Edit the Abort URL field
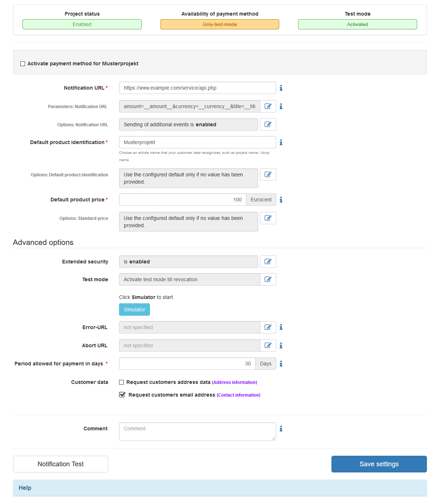Screen dimensions: 436x504 tap(268, 345)
